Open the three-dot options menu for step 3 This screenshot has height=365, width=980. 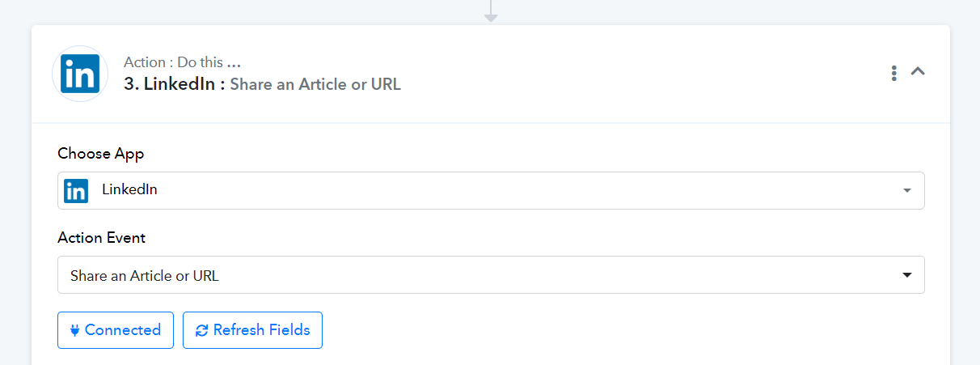(893, 73)
